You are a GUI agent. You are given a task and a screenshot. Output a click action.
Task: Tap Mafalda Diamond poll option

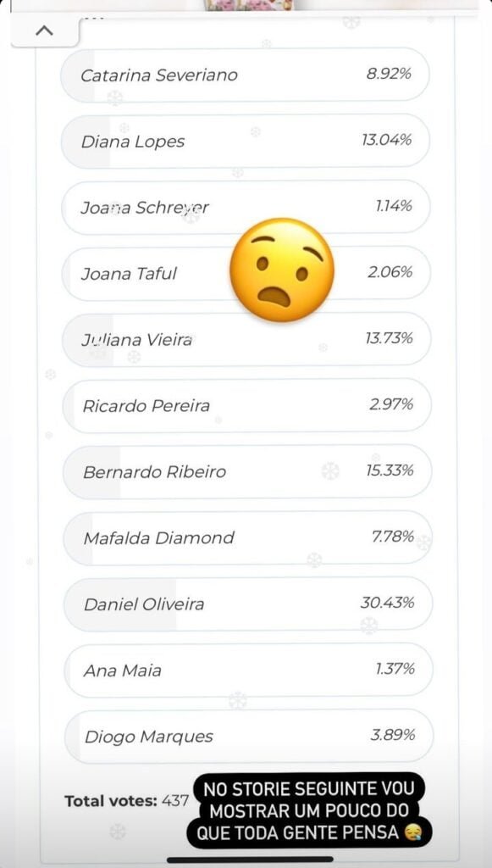[x=247, y=537]
